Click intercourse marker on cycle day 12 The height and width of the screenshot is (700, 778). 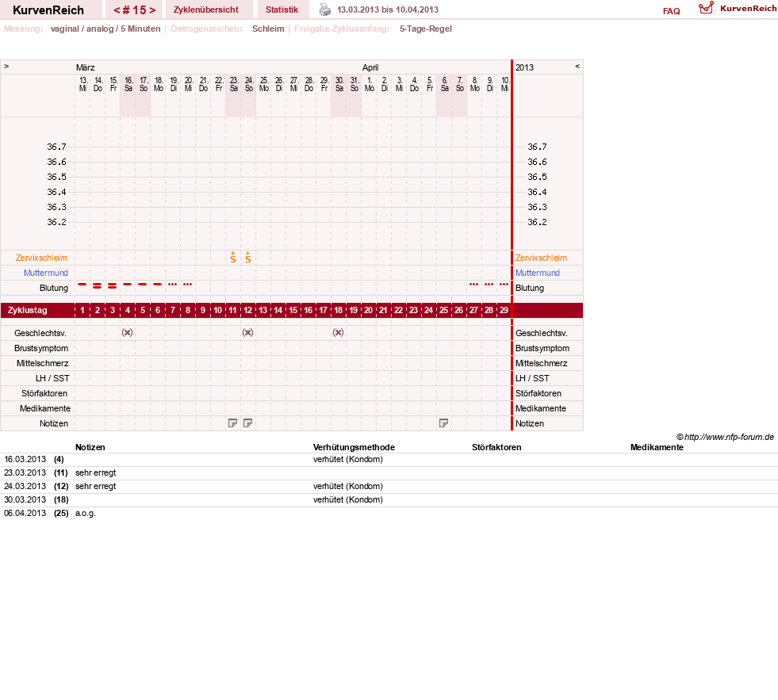[247, 332]
